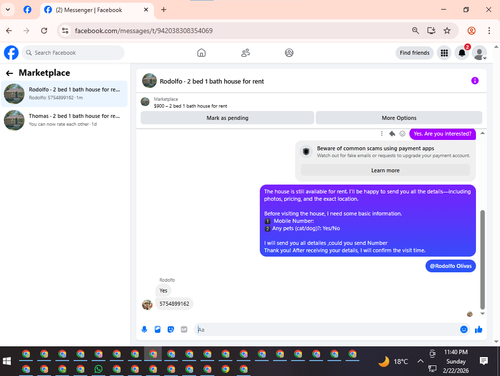This screenshot has height=376, width=500.
Task: Reply to 'Yes. Are you interested?' message
Action: [x=392, y=134]
